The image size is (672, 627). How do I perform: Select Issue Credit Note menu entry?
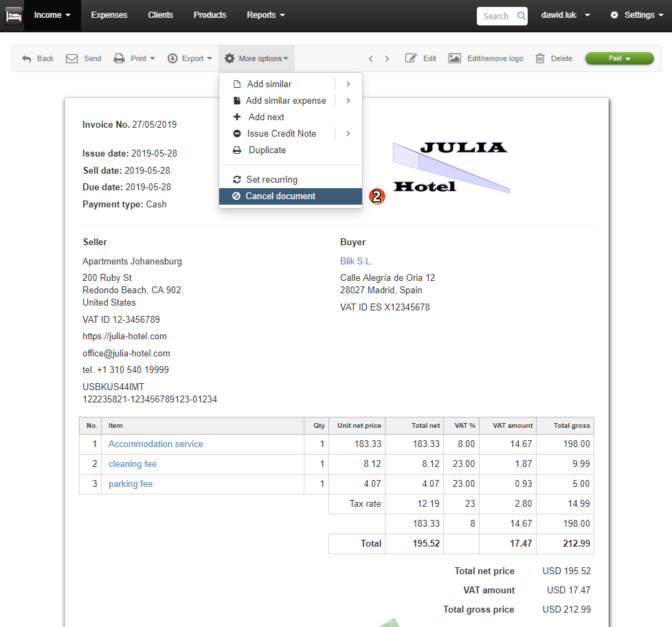pyautogui.click(x=282, y=134)
